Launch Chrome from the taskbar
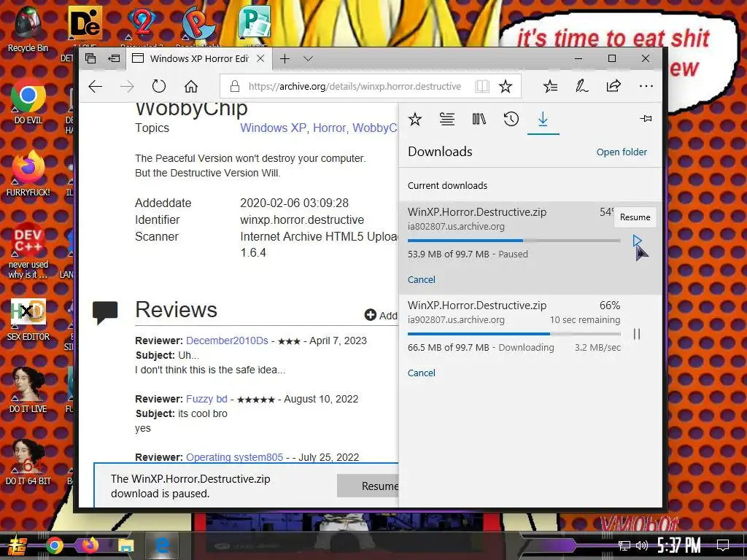747x560 pixels. pos(54,545)
